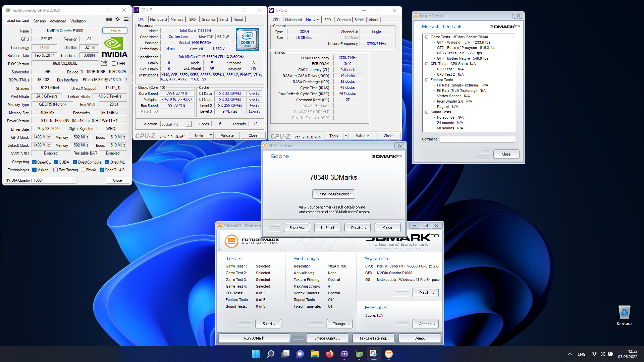The height and width of the screenshot is (362, 644).
Task: Open the GPU-Z hamburger menu icon
Action: (126, 19)
